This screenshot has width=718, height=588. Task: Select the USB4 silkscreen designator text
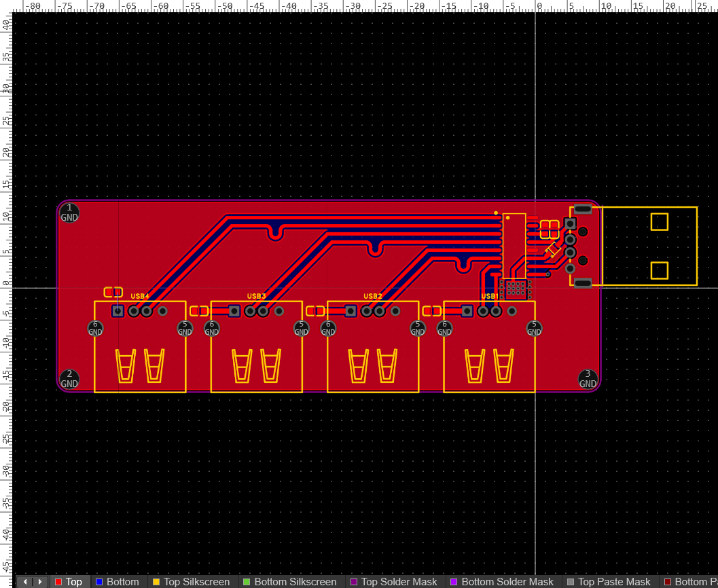click(x=140, y=296)
